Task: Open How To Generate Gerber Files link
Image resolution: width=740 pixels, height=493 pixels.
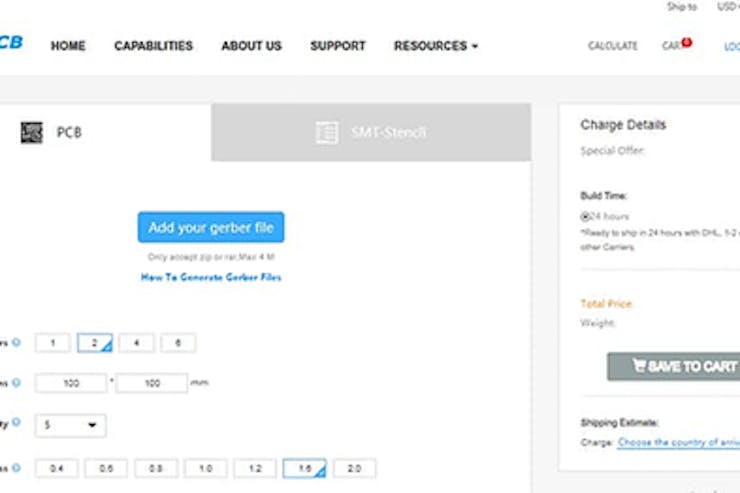Action: pyautogui.click(x=211, y=277)
